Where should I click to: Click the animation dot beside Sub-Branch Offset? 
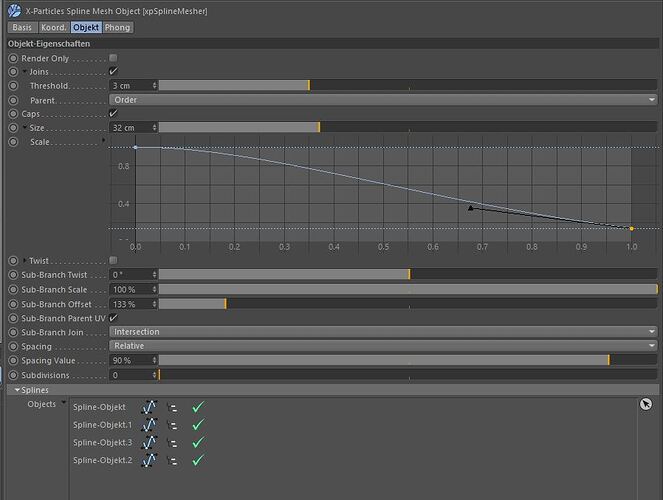pos(13,304)
